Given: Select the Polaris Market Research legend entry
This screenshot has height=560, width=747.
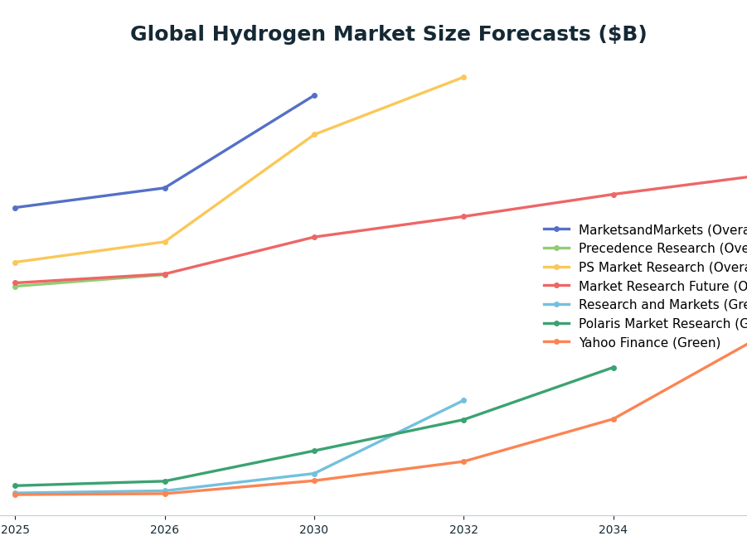Looking at the screenshot, I should click(645, 323).
